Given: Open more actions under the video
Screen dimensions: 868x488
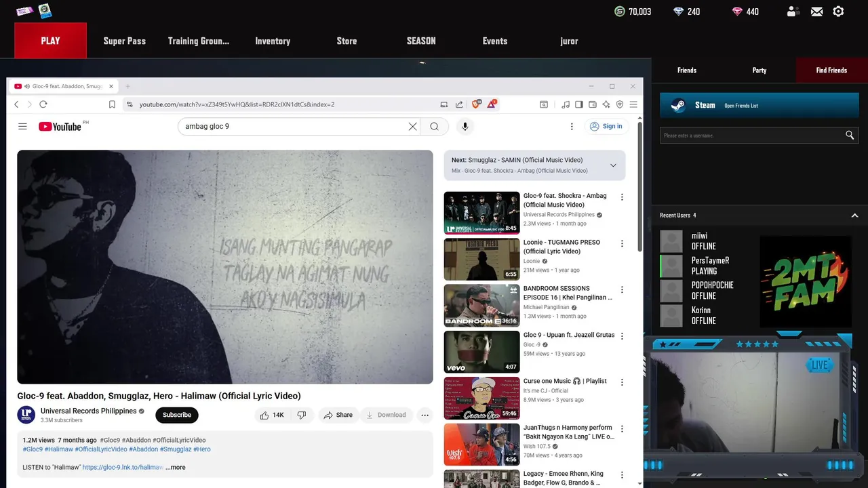Looking at the screenshot, I should click(425, 415).
